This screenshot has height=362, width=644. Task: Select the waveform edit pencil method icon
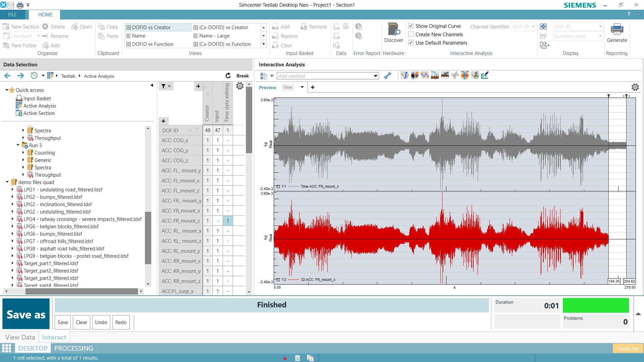[x=415, y=75]
